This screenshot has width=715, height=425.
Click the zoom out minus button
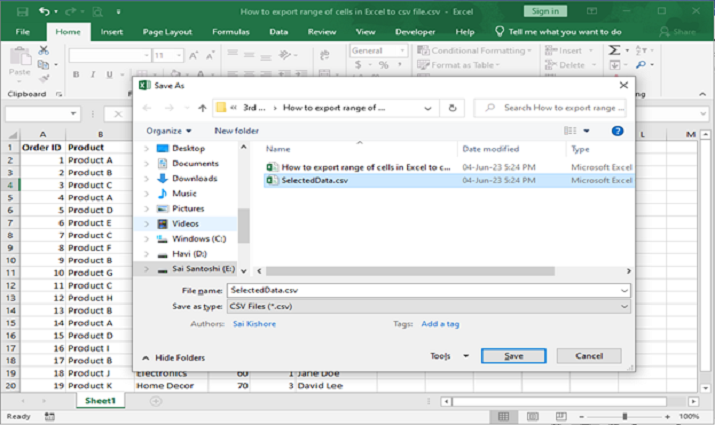[581, 416]
